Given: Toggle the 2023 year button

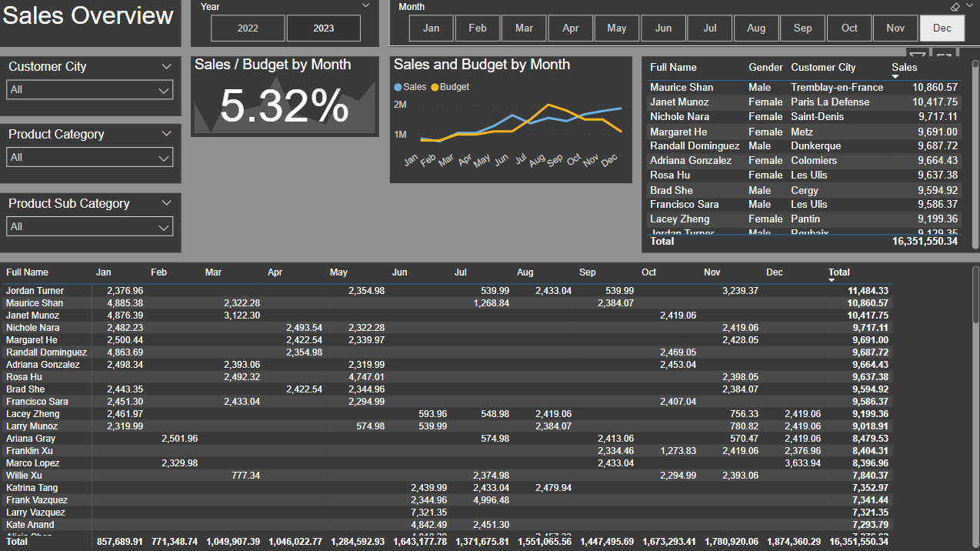Looking at the screenshot, I should click(324, 28).
